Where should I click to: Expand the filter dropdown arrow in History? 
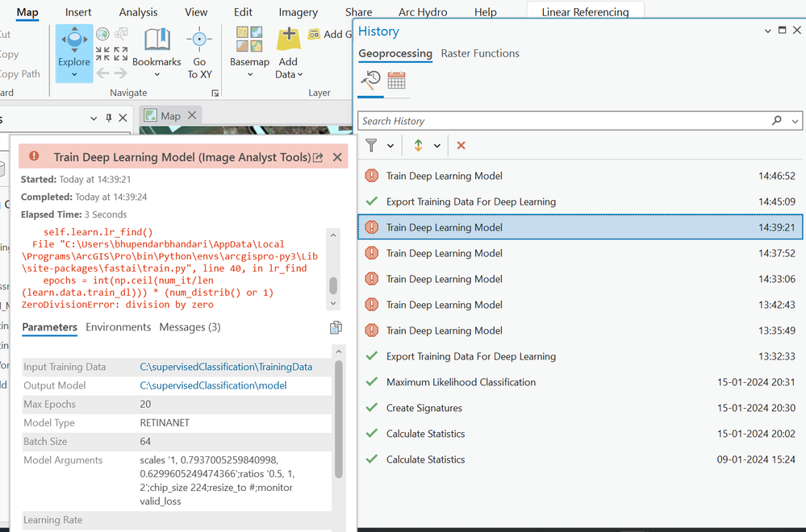(x=390, y=146)
